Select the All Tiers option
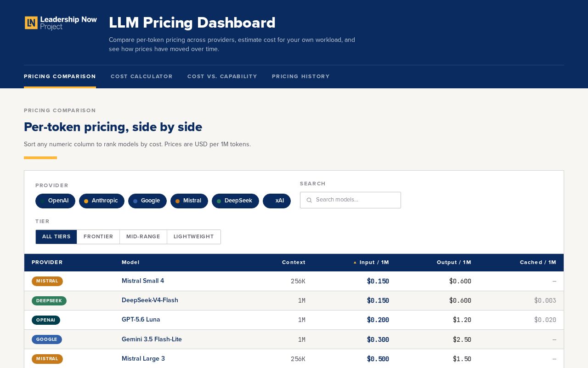Viewport: 588px width, 368px height. (x=56, y=237)
